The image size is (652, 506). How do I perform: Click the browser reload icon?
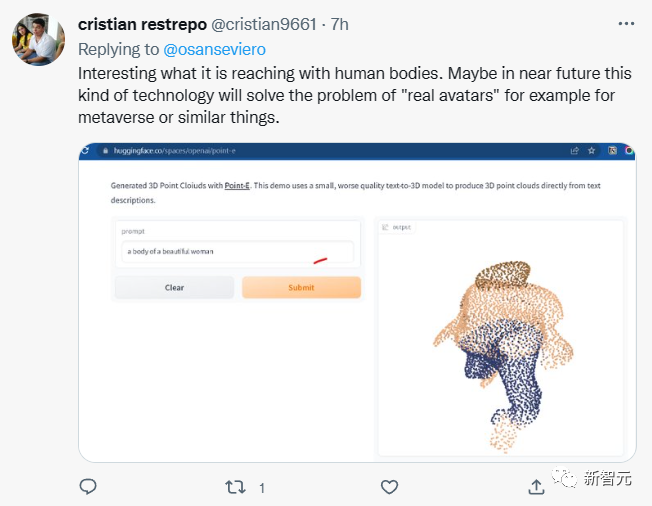point(85,150)
